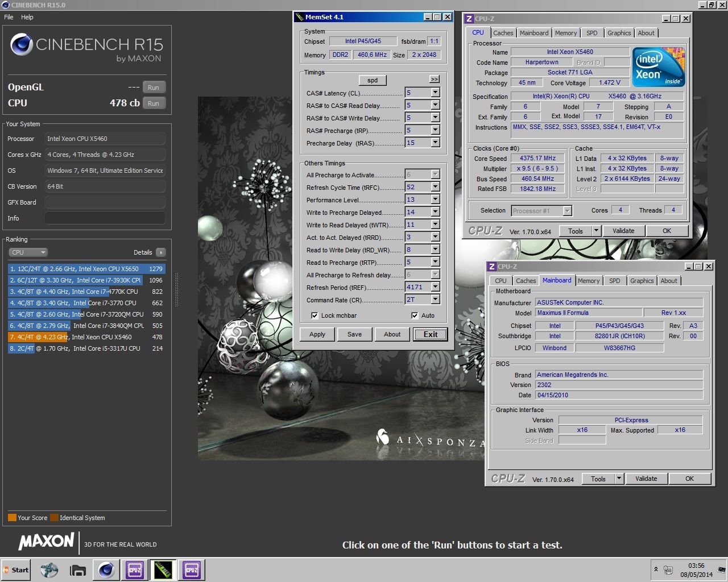Screen dimensions: 728x582
Task: Switch to Cinebench taskbar icon
Action: (x=106, y=570)
